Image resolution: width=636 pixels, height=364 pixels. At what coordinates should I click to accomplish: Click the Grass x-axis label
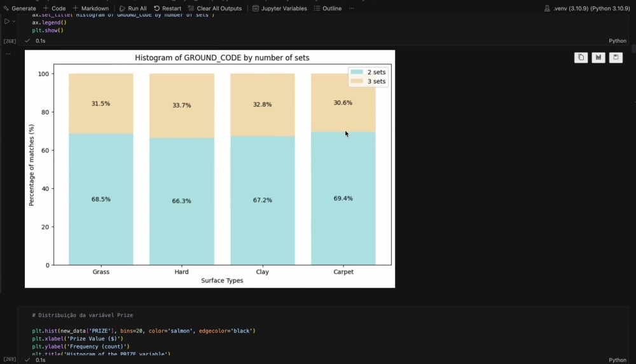[100, 272]
